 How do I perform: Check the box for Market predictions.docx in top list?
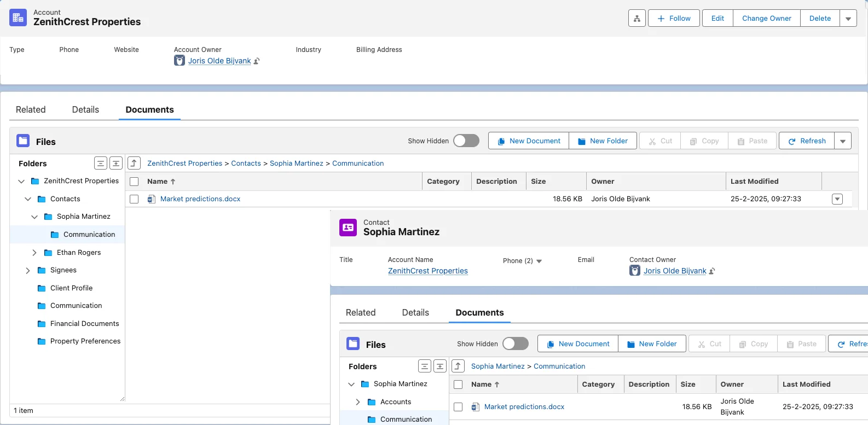pyautogui.click(x=134, y=199)
